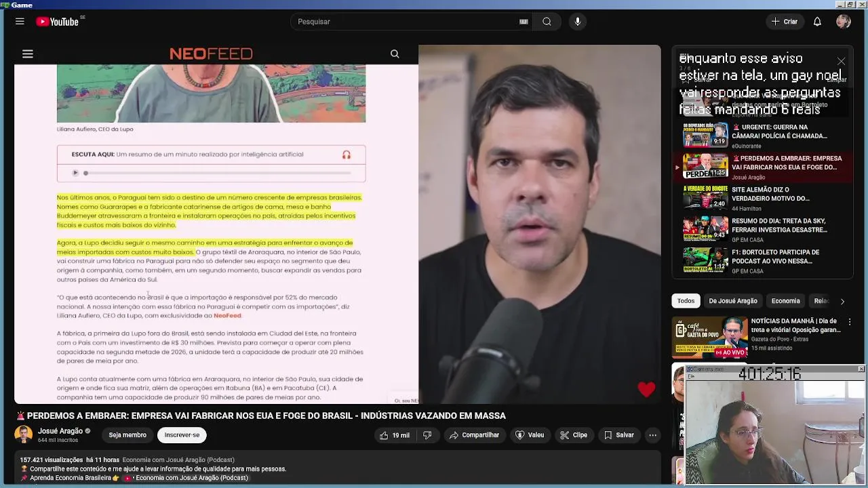
Task: Select the De Josué Aragão chip
Action: [x=733, y=301]
